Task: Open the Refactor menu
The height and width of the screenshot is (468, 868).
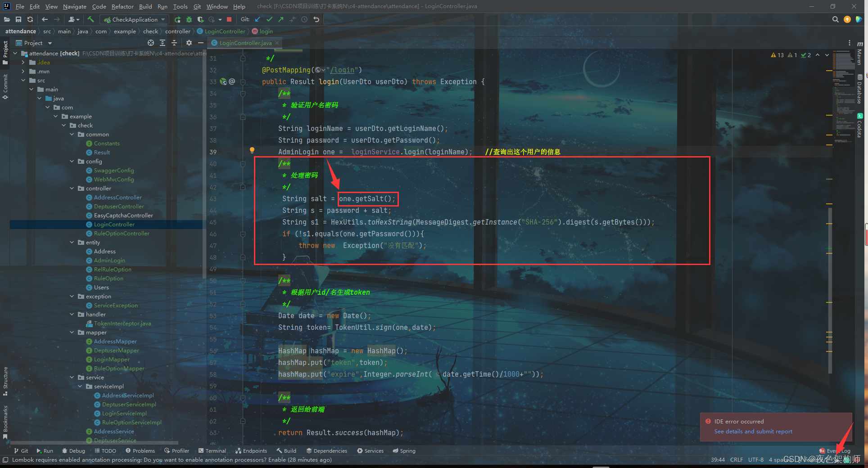Action: [122, 6]
